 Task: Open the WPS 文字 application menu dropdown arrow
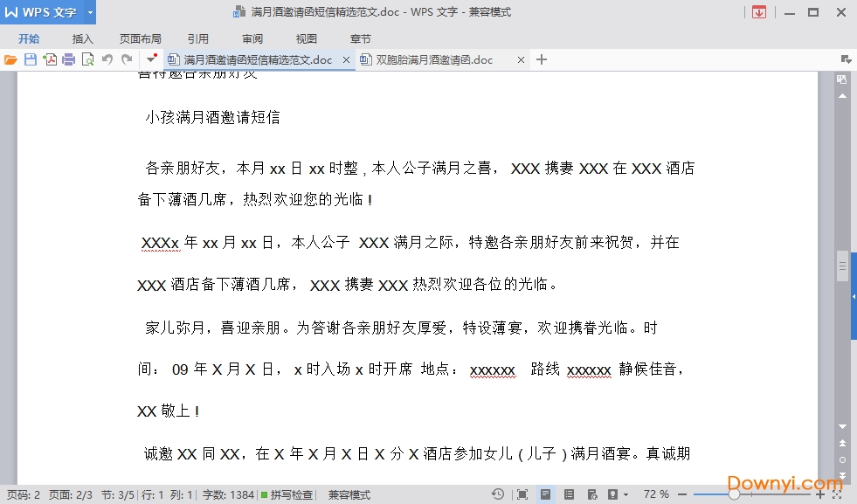tap(90, 12)
